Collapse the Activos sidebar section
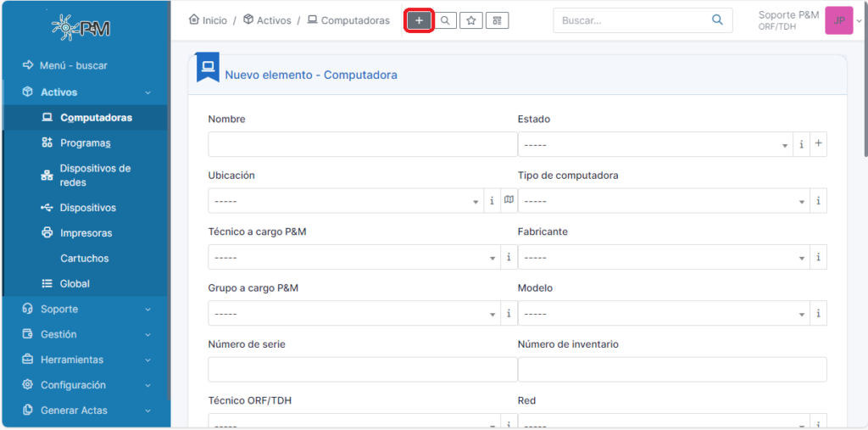 click(x=85, y=92)
